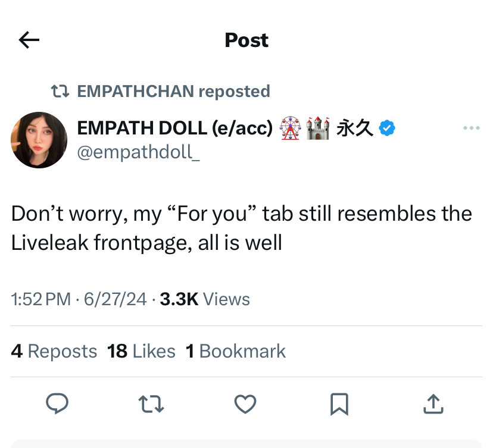Open the reply comment bubble icon
The image size is (493, 448).
(57, 403)
